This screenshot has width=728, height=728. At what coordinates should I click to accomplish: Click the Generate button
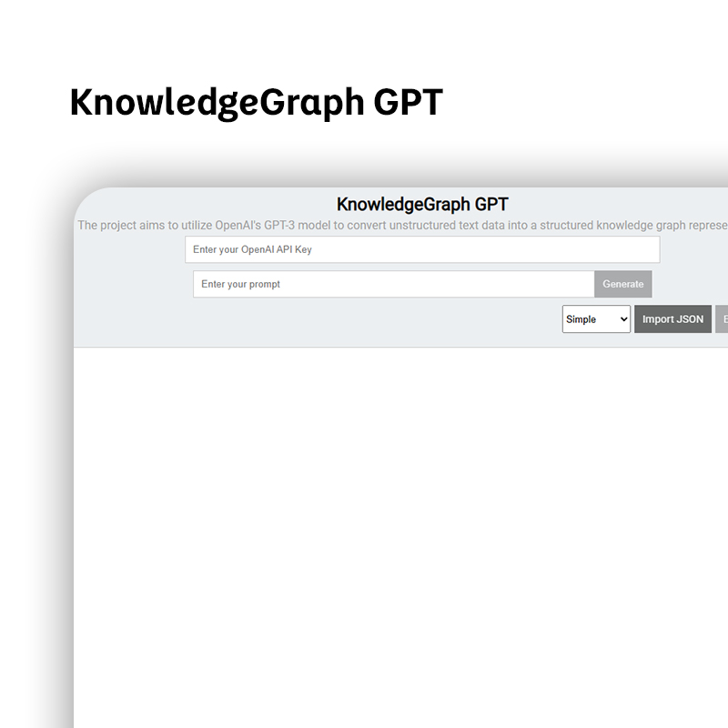[x=623, y=284]
